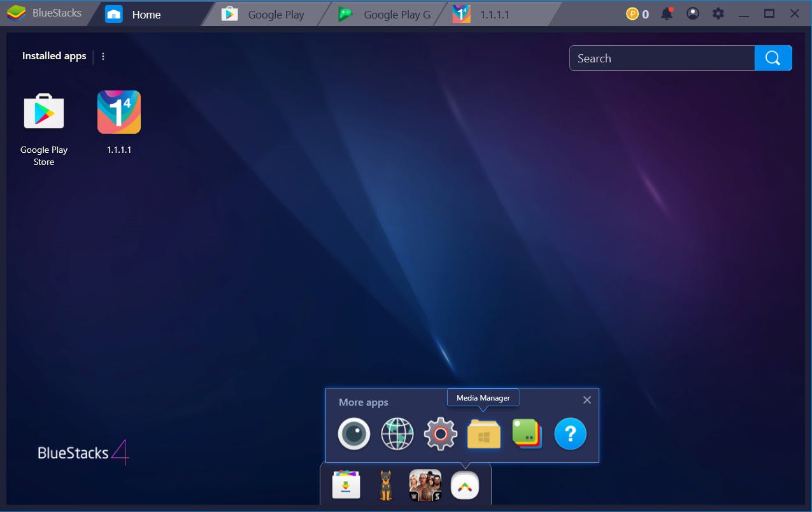Click the search magnifier button

coord(773,58)
